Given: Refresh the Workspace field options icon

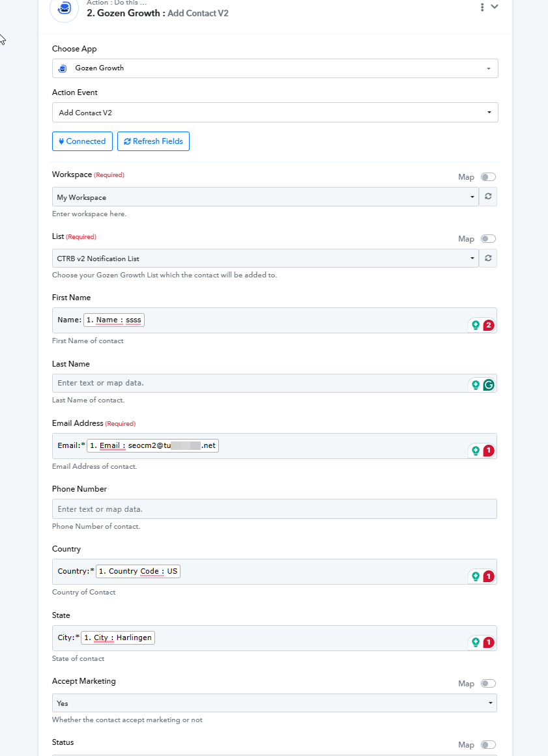Looking at the screenshot, I should [x=488, y=197].
